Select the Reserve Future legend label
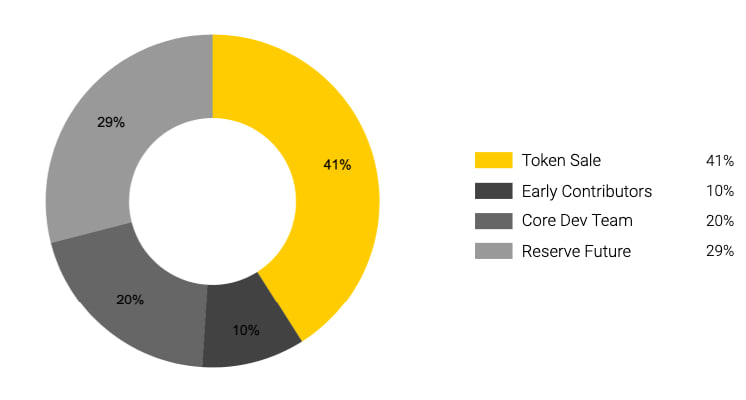Image resolution: width=746 pixels, height=400 pixels. click(x=576, y=251)
